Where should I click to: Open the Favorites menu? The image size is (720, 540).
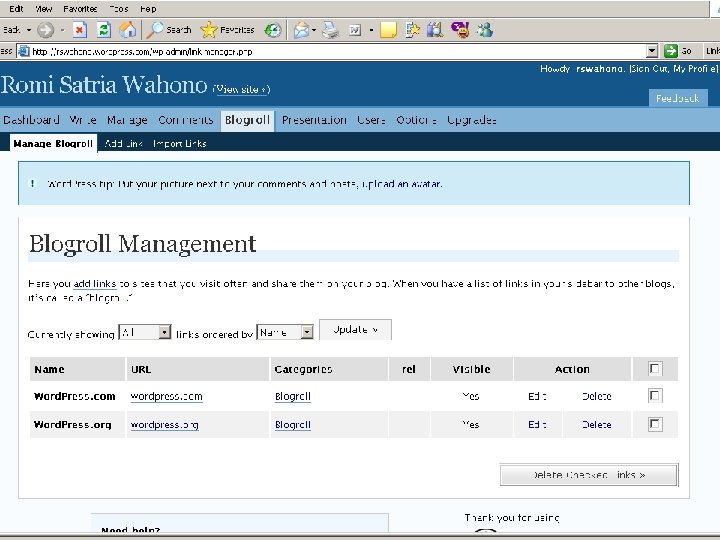[80, 9]
